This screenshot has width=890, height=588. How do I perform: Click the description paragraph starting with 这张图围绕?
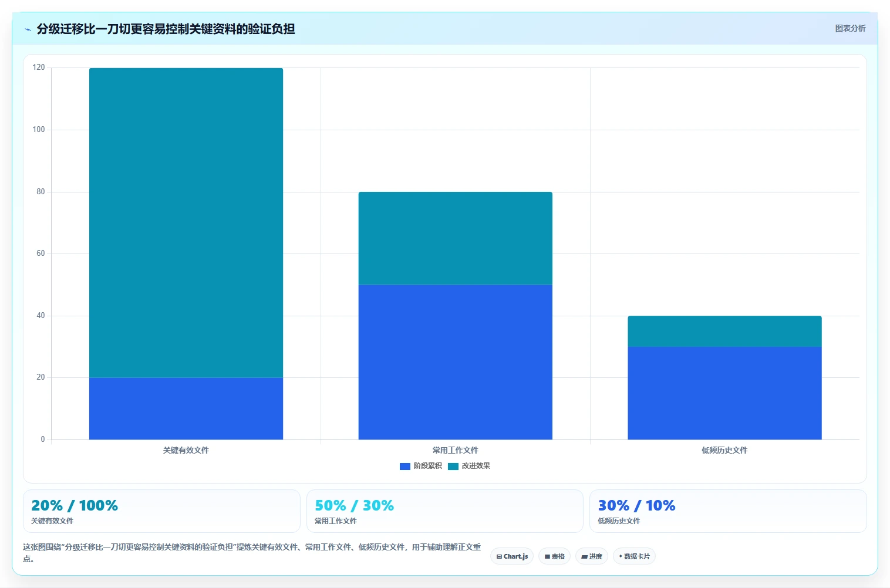(252, 552)
